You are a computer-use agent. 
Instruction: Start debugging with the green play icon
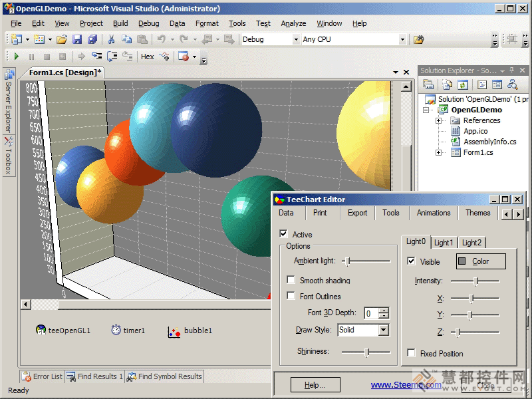16,57
